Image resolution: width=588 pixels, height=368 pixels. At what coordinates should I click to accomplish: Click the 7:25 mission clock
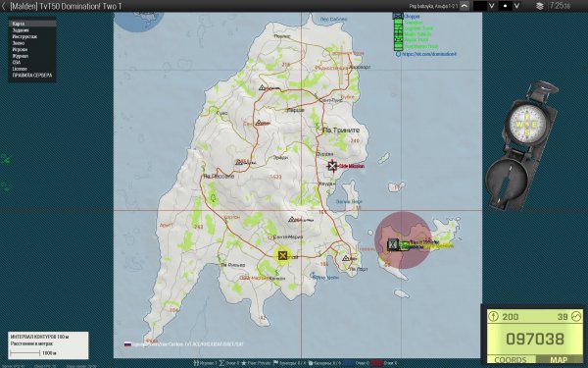tap(560, 6)
